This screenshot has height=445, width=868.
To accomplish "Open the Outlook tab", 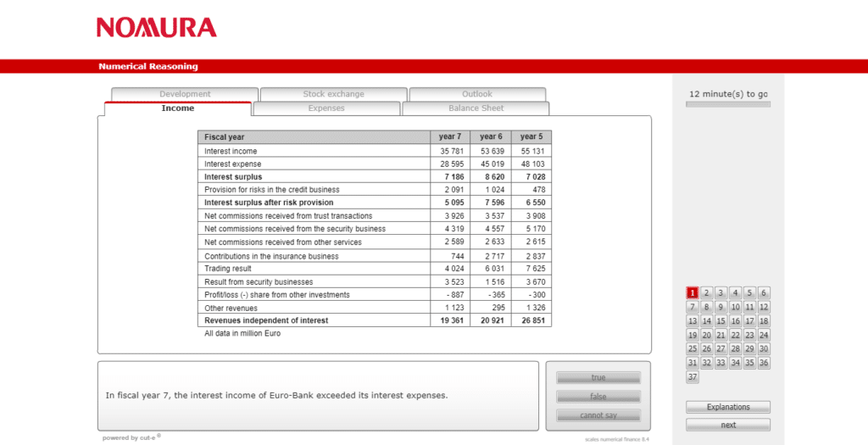I will point(477,94).
